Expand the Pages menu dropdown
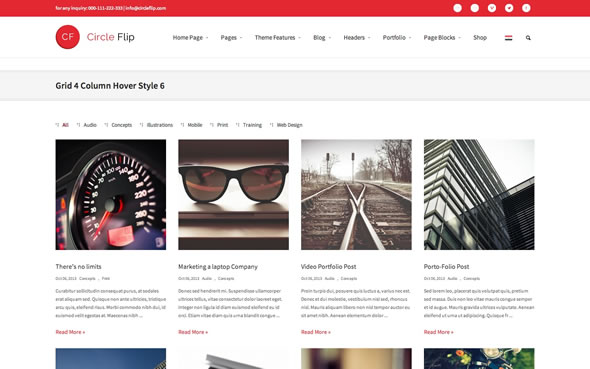 (231, 38)
